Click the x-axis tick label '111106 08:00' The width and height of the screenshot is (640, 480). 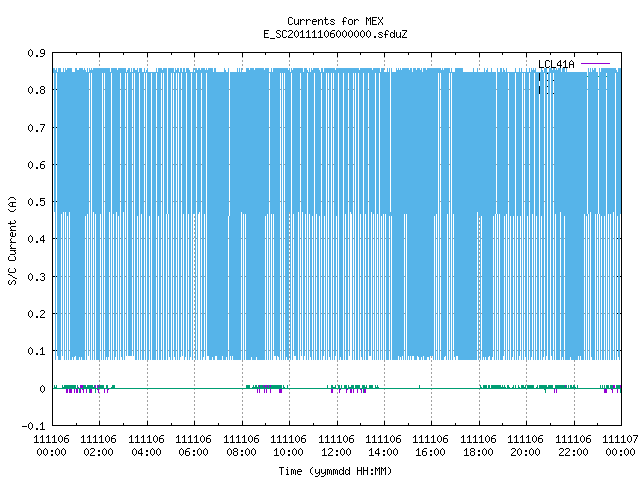(241, 446)
